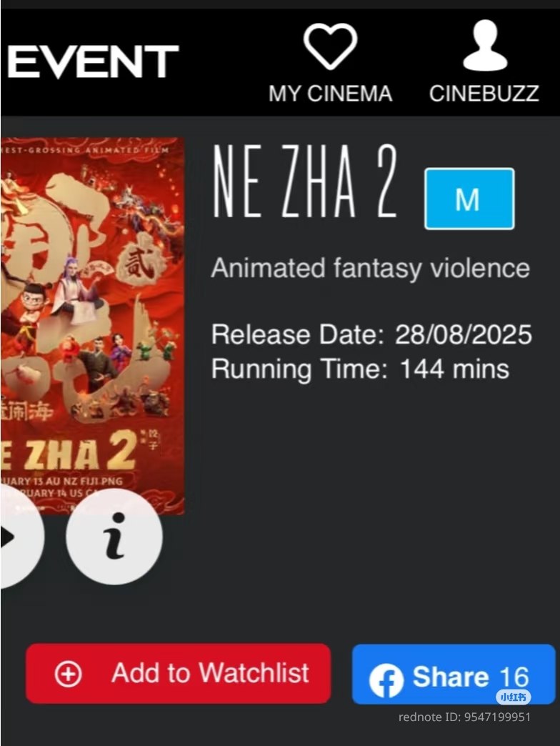Select the CINEBUZZ menu label

[484, 93]
